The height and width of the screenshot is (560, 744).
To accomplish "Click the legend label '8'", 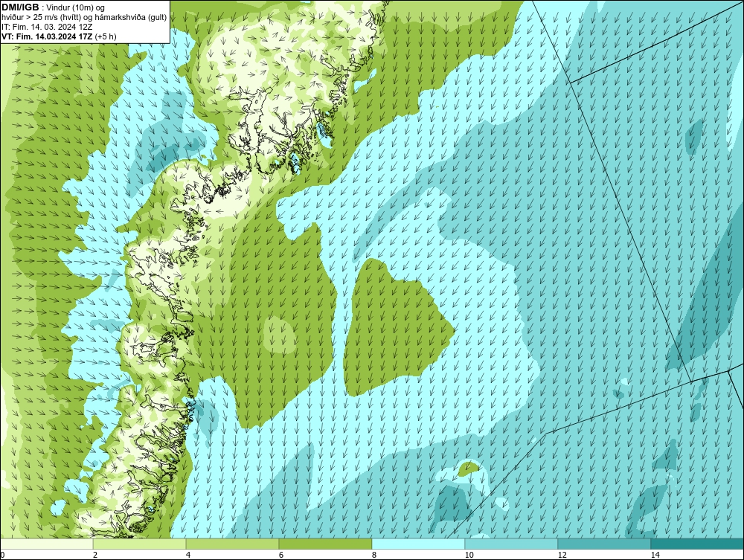I will point(374,555).
